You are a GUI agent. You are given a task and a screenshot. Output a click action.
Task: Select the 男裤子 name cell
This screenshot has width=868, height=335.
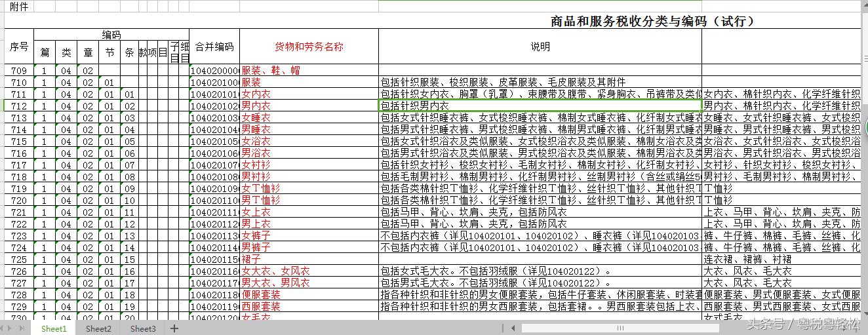pos(309,247)
